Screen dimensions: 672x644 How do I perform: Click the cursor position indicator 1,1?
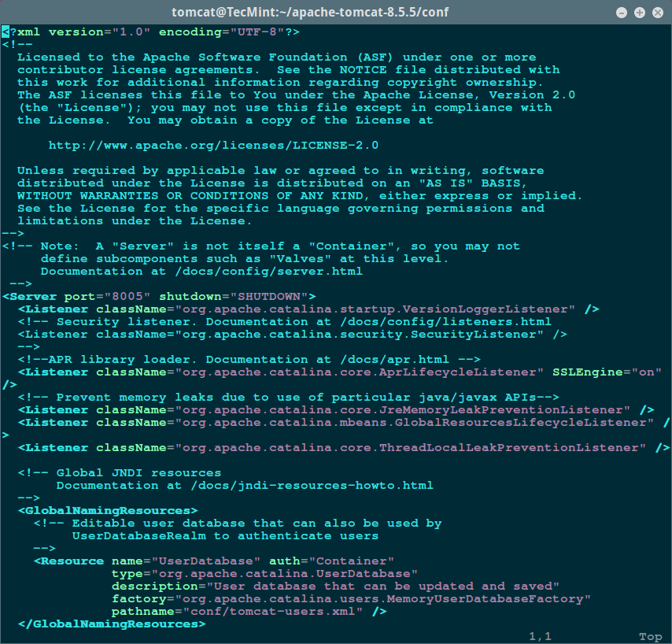pos(540,637)
